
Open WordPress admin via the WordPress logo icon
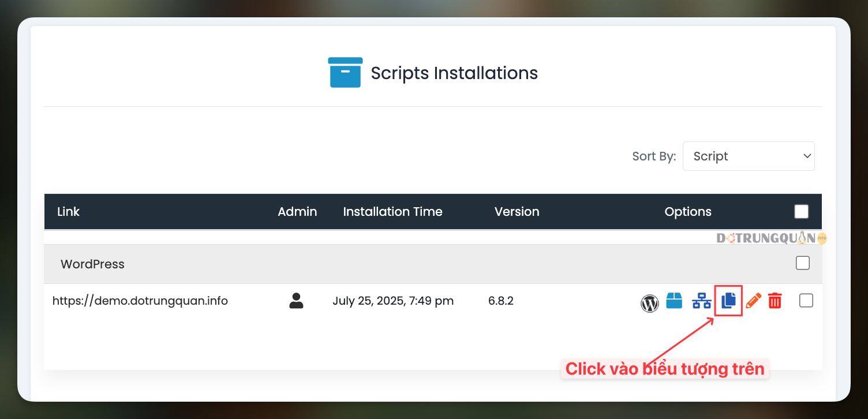[x=649, y=302]
